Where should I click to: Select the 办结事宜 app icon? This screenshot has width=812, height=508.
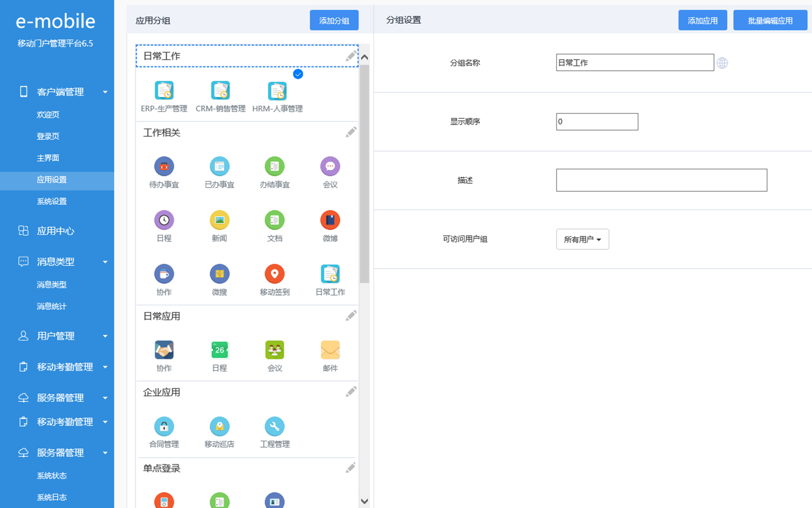point(275,166)
